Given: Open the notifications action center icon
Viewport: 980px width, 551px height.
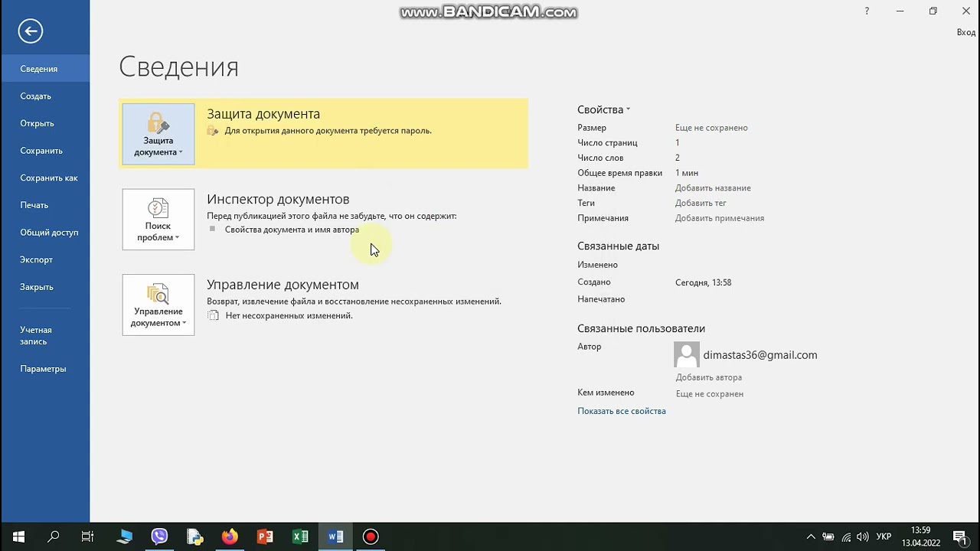Looking at the screenshot, I should tap(960, 536).
